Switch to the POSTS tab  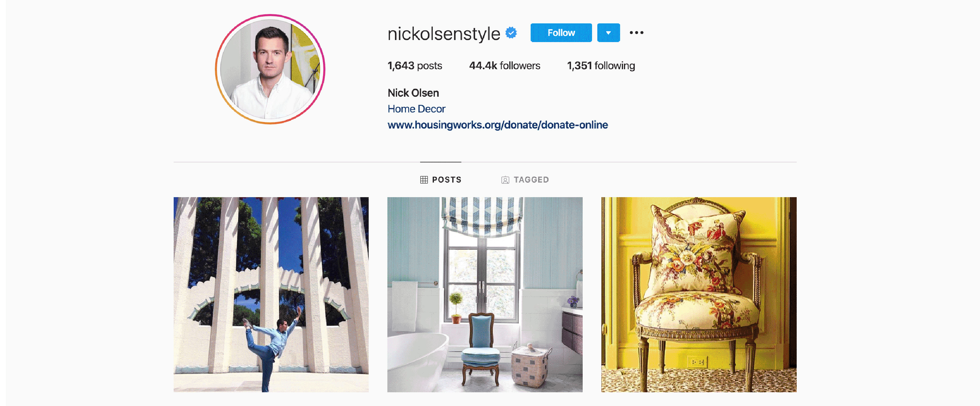pos(441,179)
